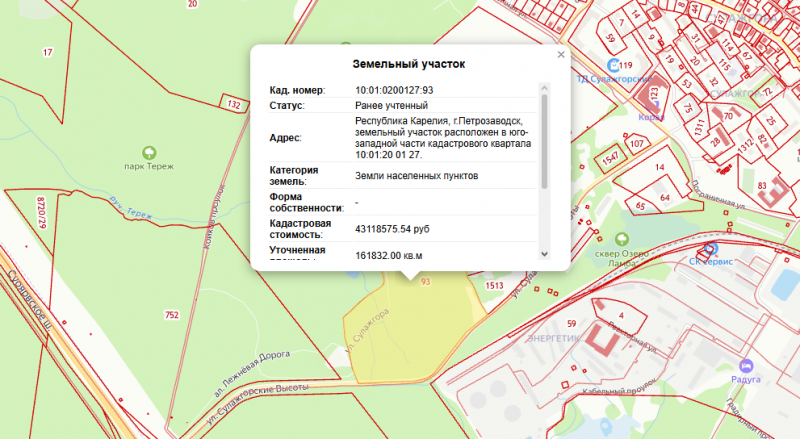Click the Земли населенных пунктов value
This screenshot has height=439, width=800.
[416, 176]
